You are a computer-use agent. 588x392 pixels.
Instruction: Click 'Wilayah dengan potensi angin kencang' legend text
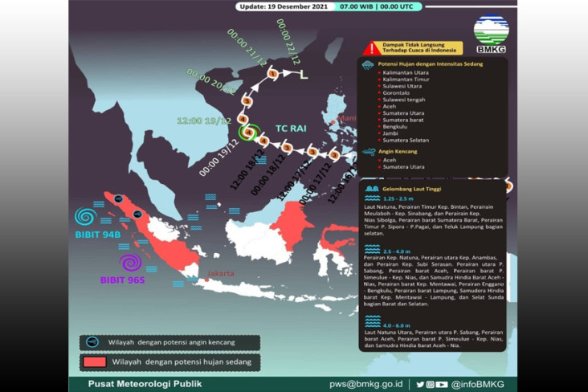coord(171,342)
